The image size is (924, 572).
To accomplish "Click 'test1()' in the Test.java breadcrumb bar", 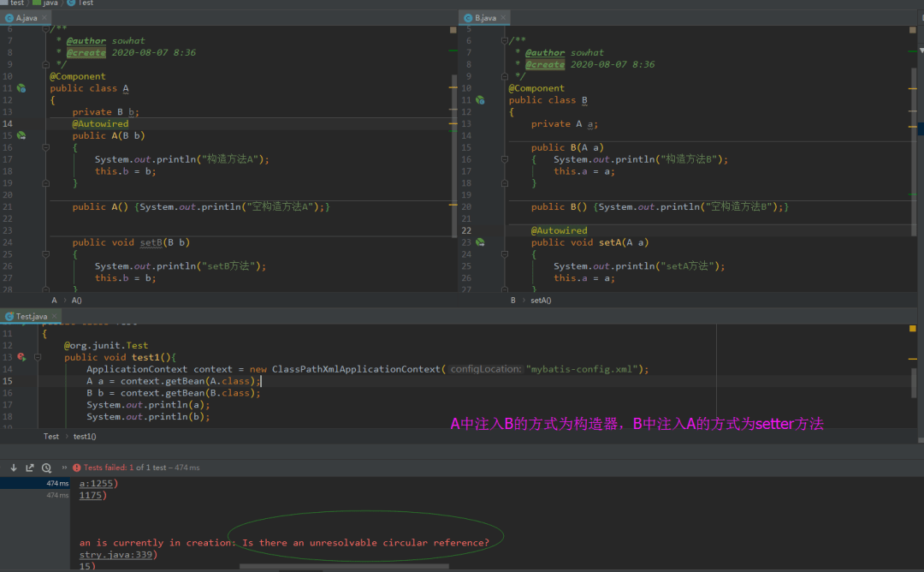I will click(84, 437).
